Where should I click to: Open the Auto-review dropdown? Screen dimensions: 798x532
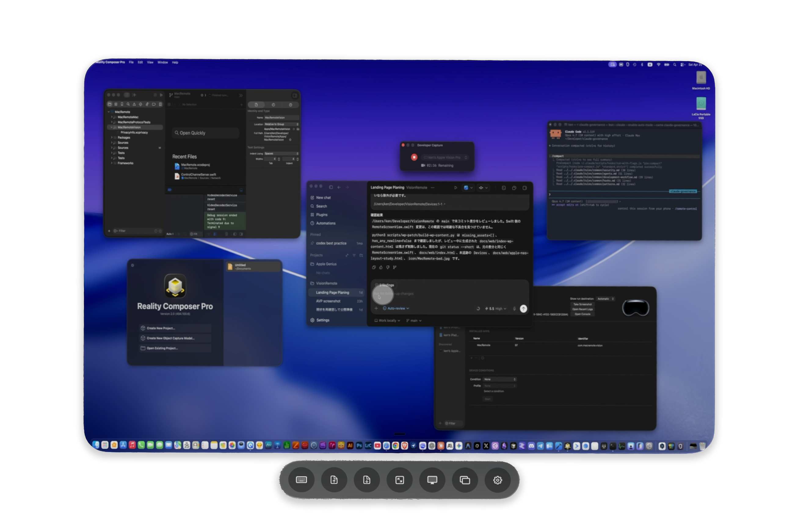coord(396,308)
